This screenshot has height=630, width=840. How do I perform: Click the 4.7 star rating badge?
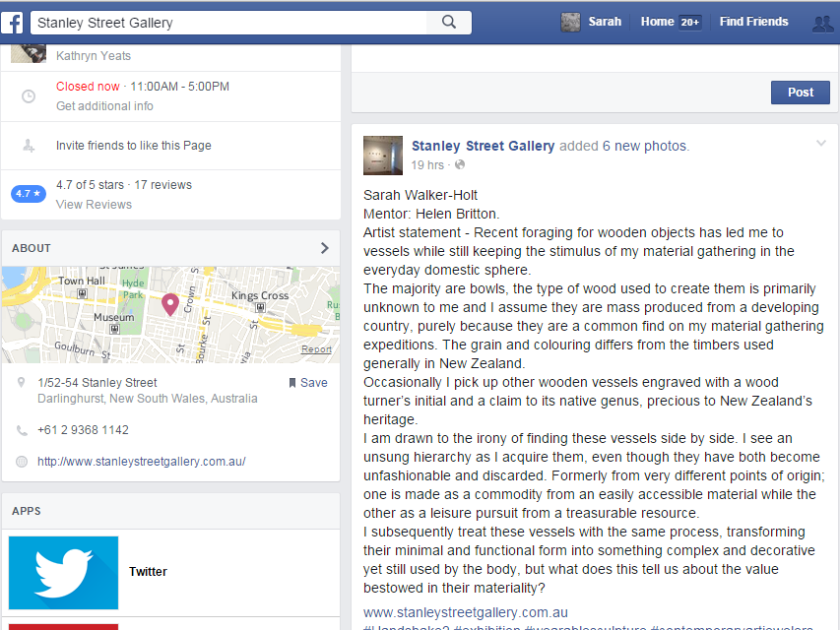coord(29,194)
